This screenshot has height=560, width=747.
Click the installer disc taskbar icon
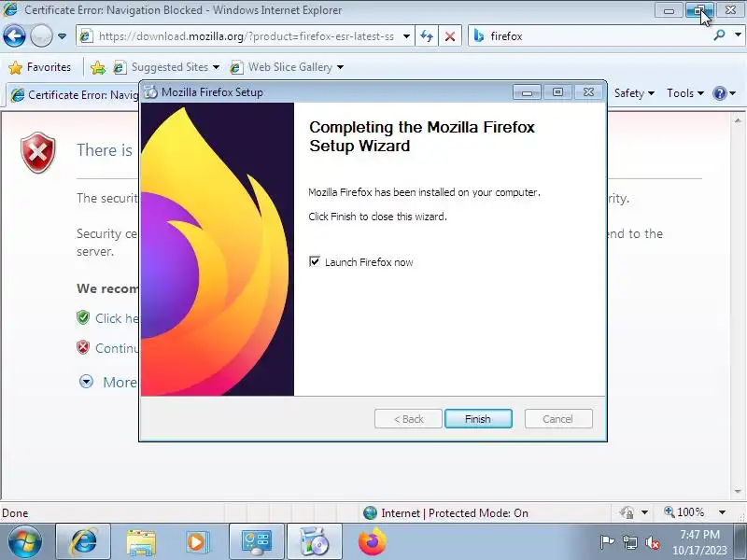315,542
